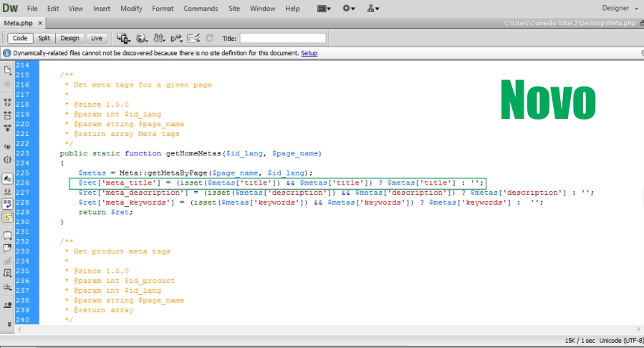Image resolution: width=644 pixels, height=348 pixels.
Task: Click Apply Comment icon
Action: (7, 236)
